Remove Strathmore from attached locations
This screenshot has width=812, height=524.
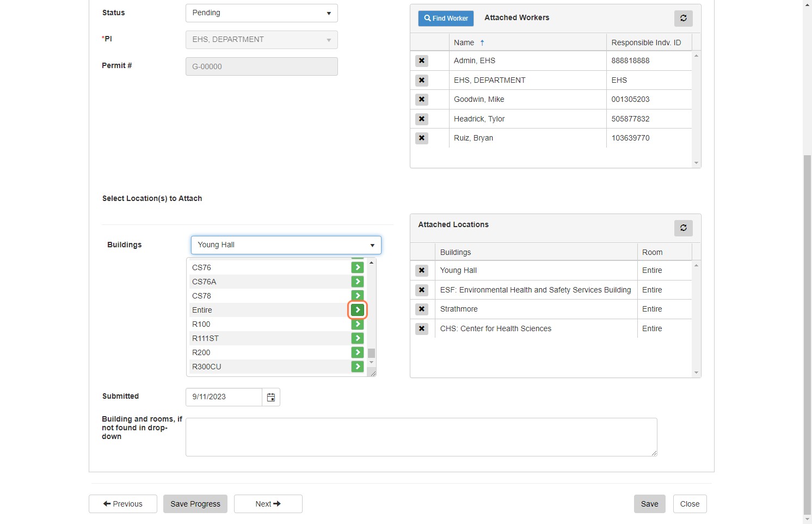click(421, 309)
